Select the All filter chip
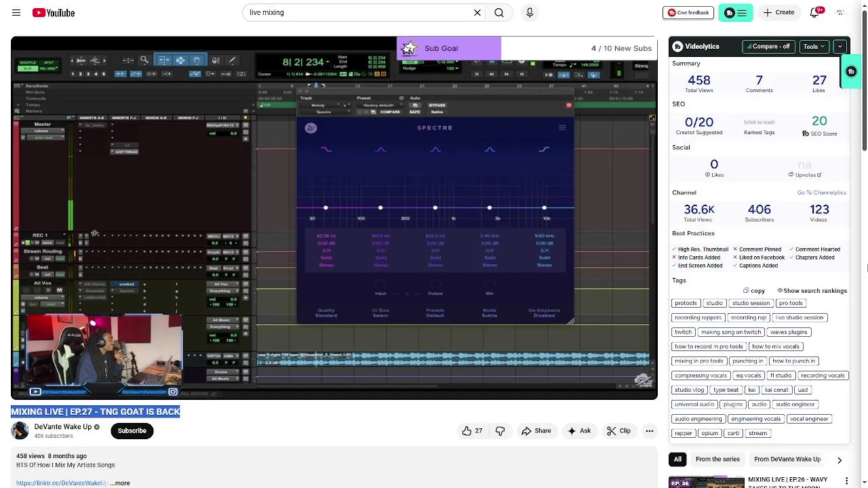 (x=677, y=460)
